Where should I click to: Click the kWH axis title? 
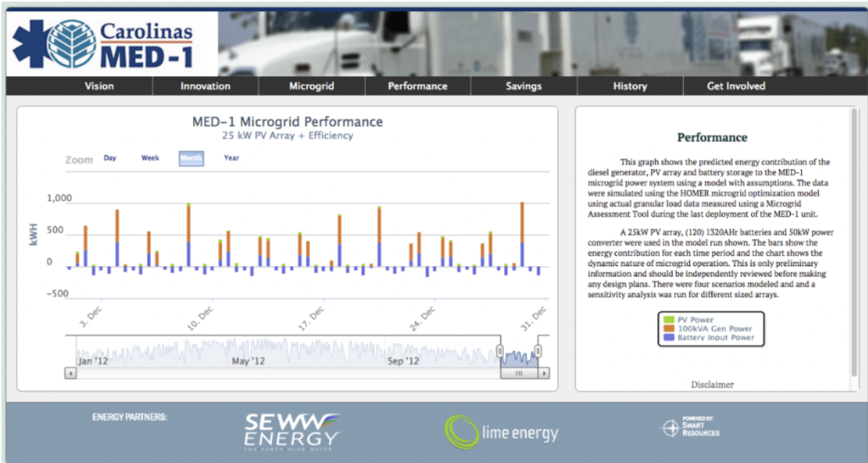point(34,235)
